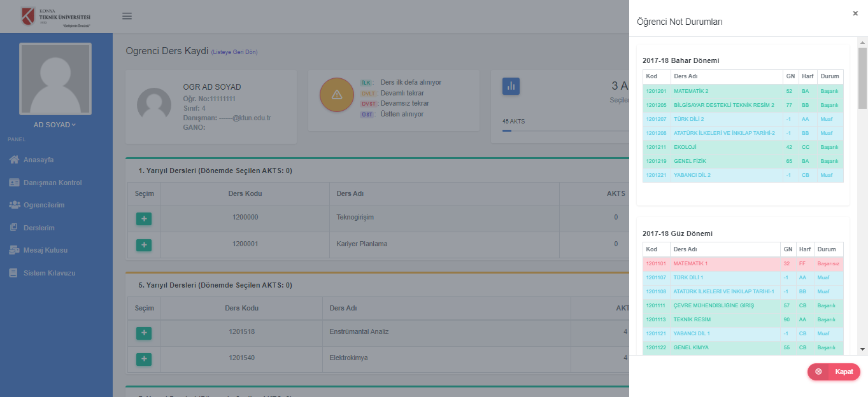The image size is (868, 397).
Task: Expand the AD SOYAD user dropdown
Action: pos(55,125)
